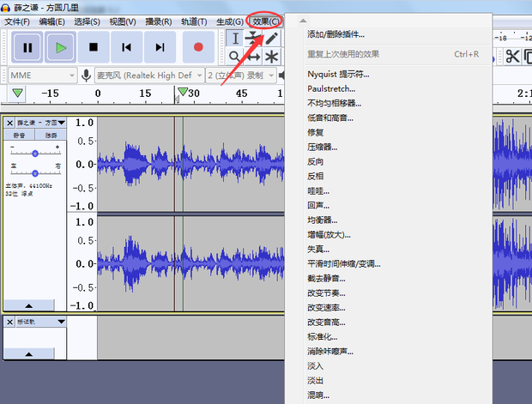Select the asterisk Multi-tool

[272, 57]
